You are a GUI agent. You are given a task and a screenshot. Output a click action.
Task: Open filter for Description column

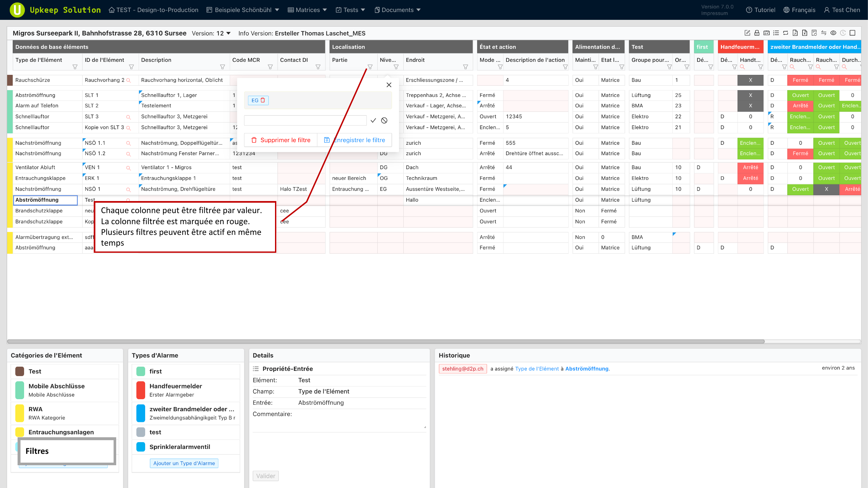(x=222, y=67)
